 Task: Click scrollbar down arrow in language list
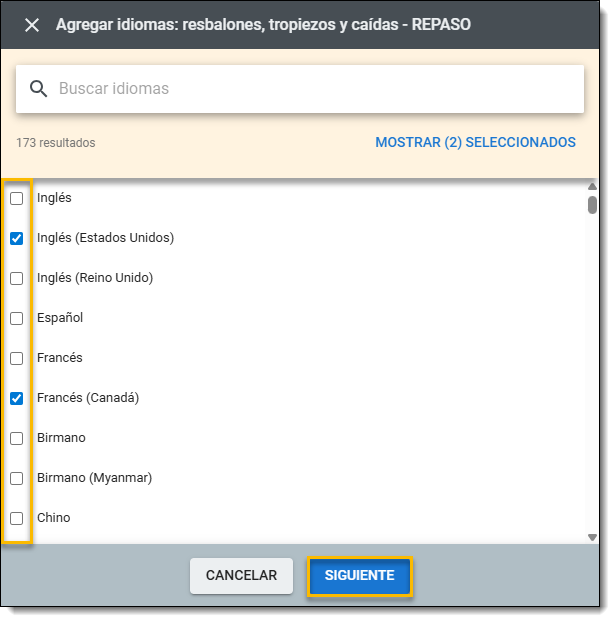pyautogui.click(x=592, y=537)
